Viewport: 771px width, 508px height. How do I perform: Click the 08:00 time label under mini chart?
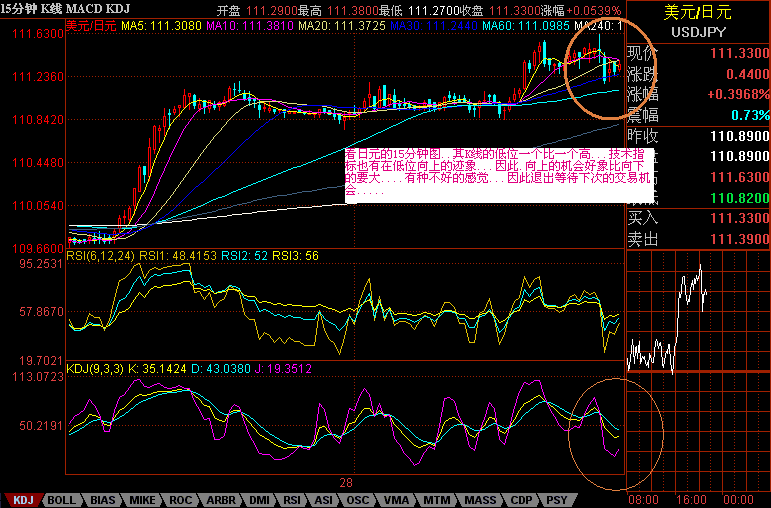644,500
